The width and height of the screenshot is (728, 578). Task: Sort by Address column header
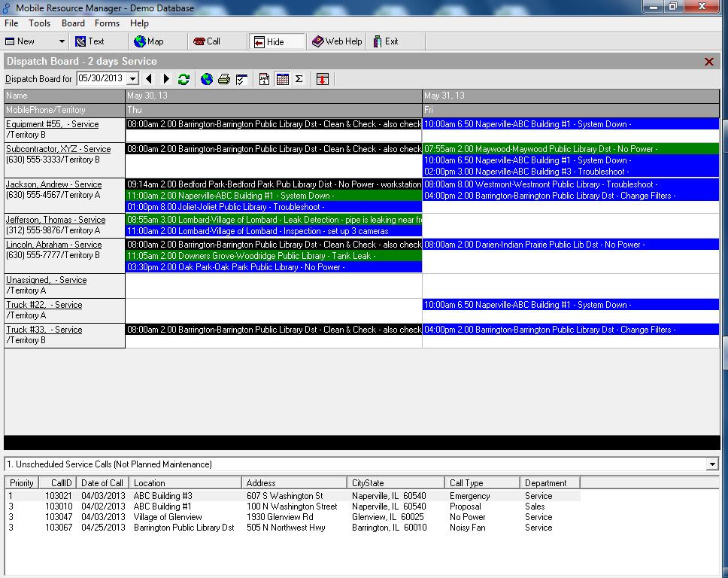(x=294, y=482)
